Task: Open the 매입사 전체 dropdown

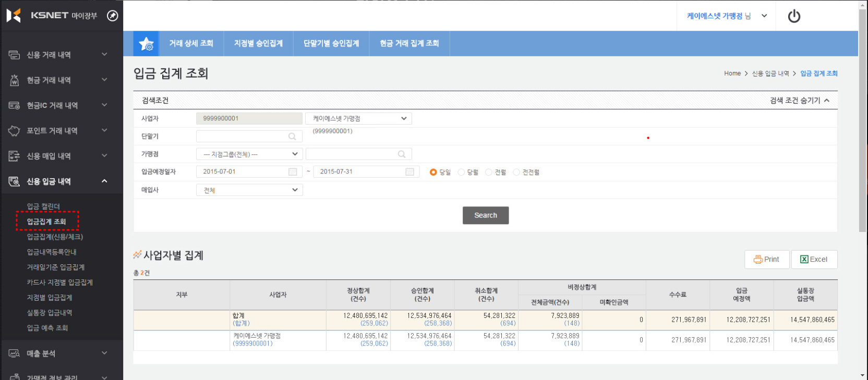Action: pos(249,190)
